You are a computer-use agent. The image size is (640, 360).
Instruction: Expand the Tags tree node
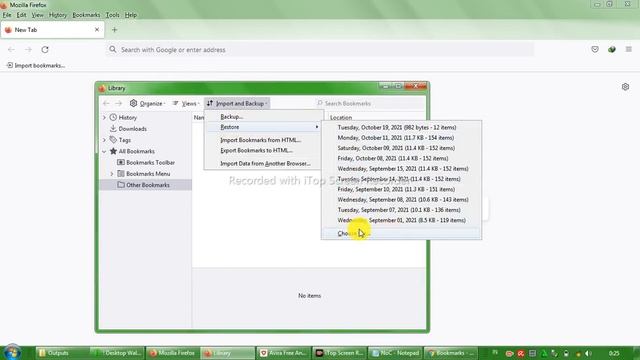104,140
